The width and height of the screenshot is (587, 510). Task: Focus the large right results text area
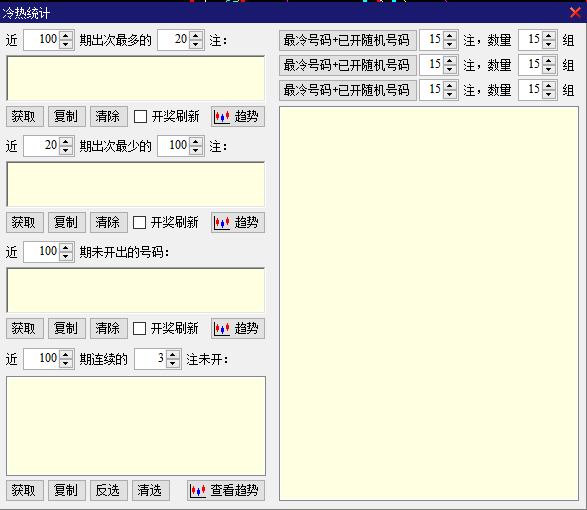click(x=429, y=303)
